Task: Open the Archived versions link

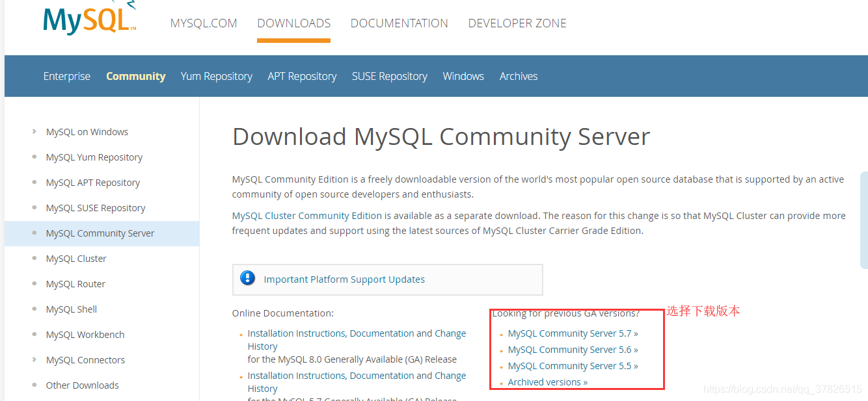Action: (548, 382)
